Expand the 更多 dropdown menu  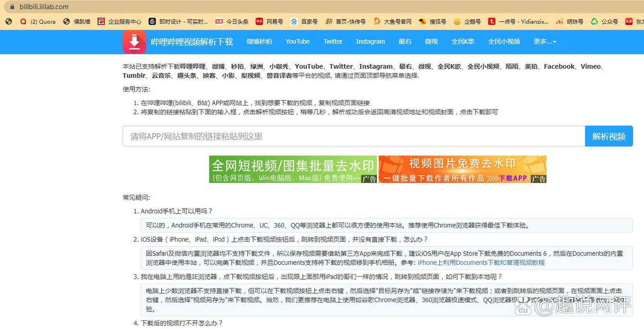[544, 42]
